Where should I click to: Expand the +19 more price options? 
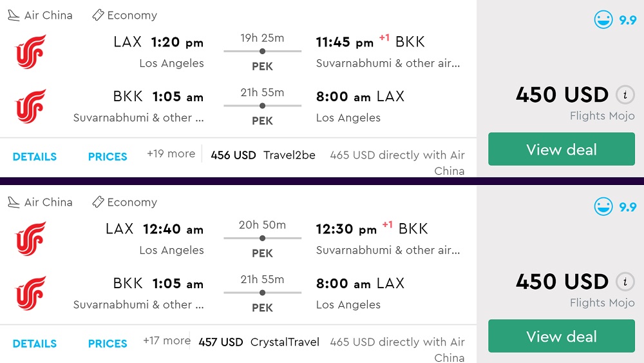(x=171, y=154)
